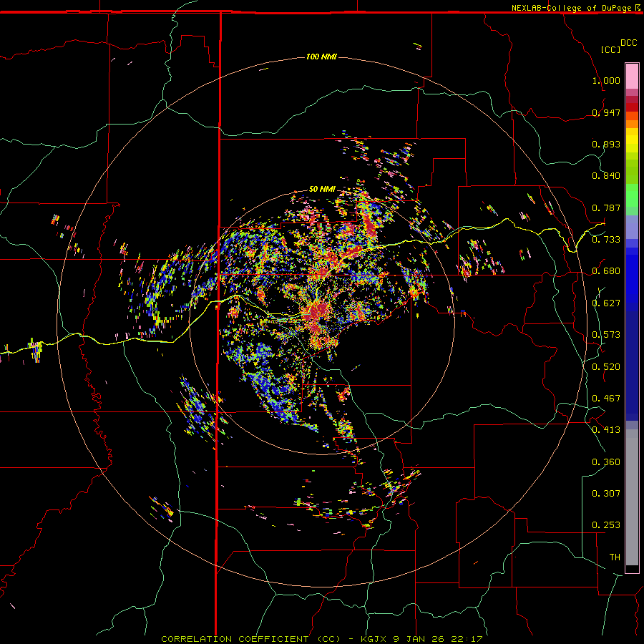This screenshot has width=644, height=644.
Task: Click the 0.680 legend value
Action: [606, 271]
